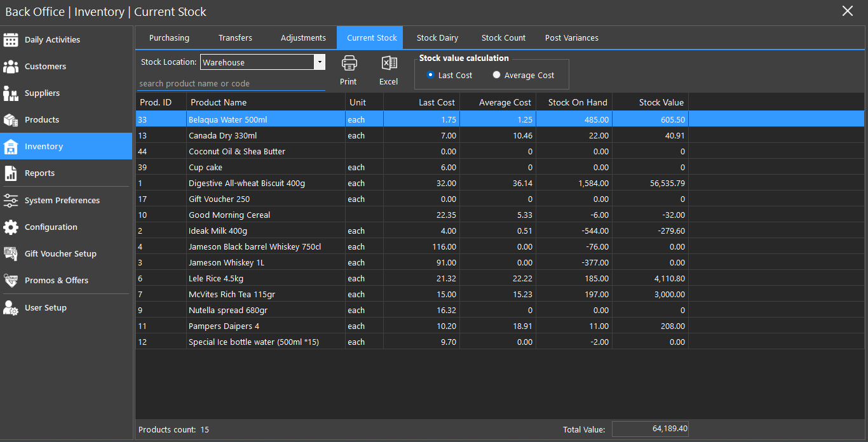Screen dimensions: 868x442
Task: Open the Promos & Offers section
Action: [57, 281]
